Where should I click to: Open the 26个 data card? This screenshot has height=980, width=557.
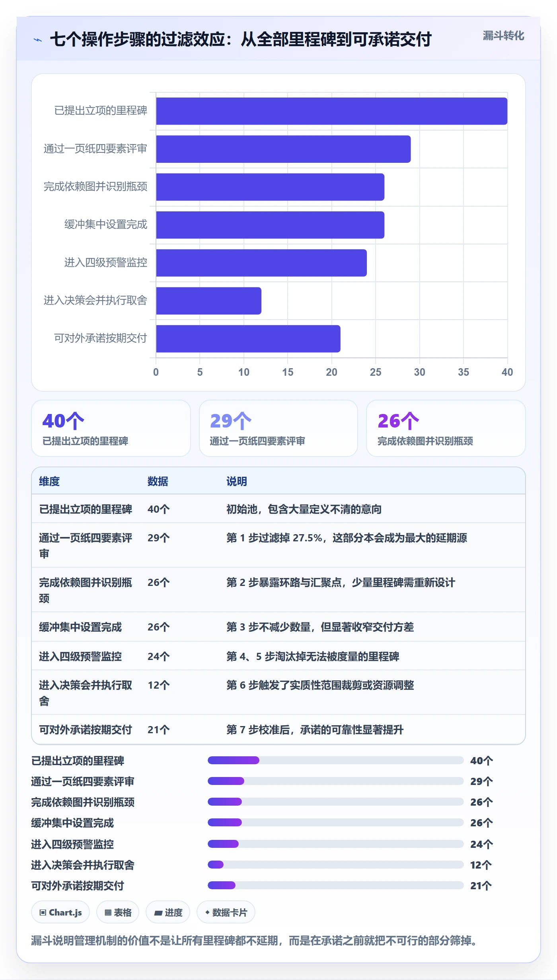point(446,428)
